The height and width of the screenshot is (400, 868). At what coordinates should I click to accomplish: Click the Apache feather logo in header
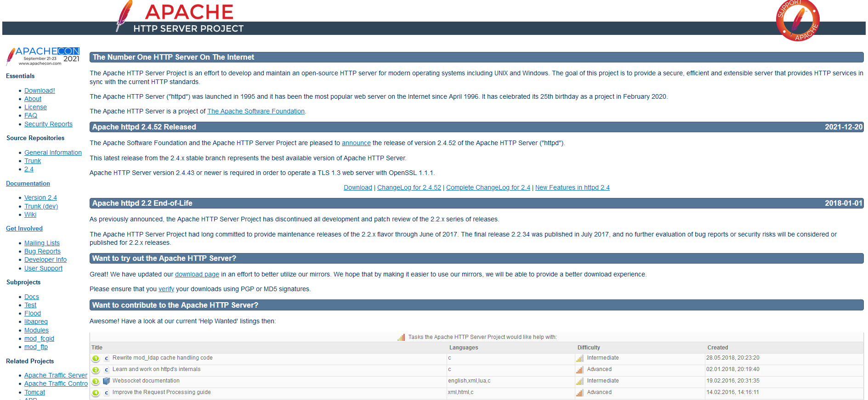point(124,16)
